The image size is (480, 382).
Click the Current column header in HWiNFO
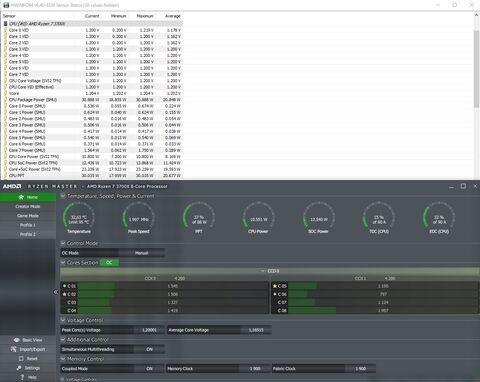pyautogui.click(x=92, y=16)
